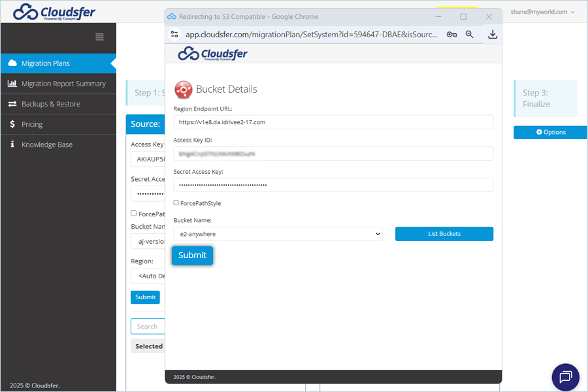This screenshot has width=588, height=392.
Task: Toggle the hamburger sidebar menu icon
Action: (x=99, y=37)
